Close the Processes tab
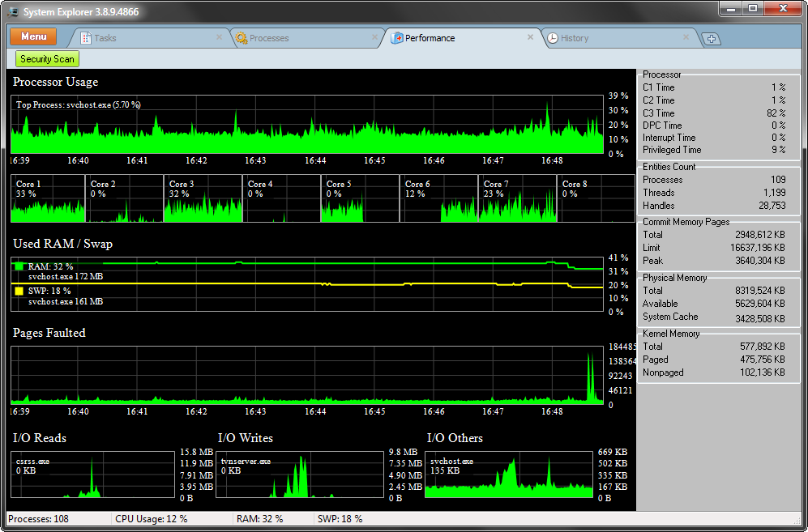 pos(374,37)
